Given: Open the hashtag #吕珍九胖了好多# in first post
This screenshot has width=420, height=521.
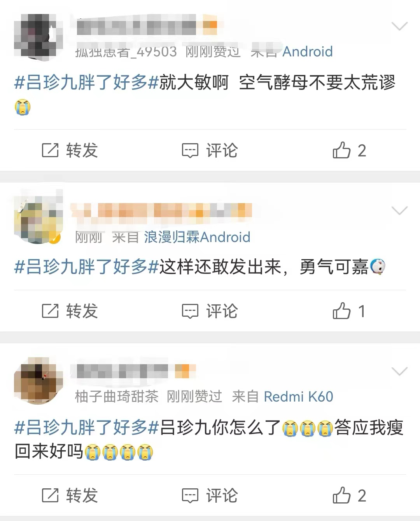Looking at the screenshot, I should pos(86,82).
